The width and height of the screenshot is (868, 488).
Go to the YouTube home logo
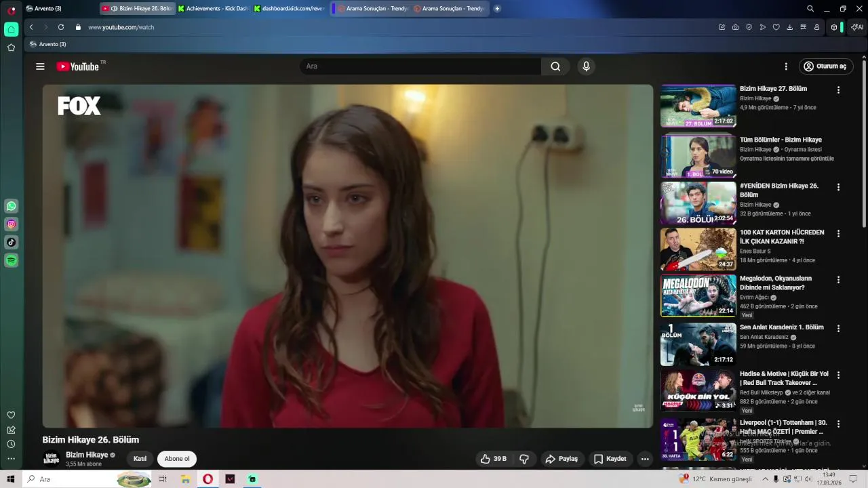point(78,66)
